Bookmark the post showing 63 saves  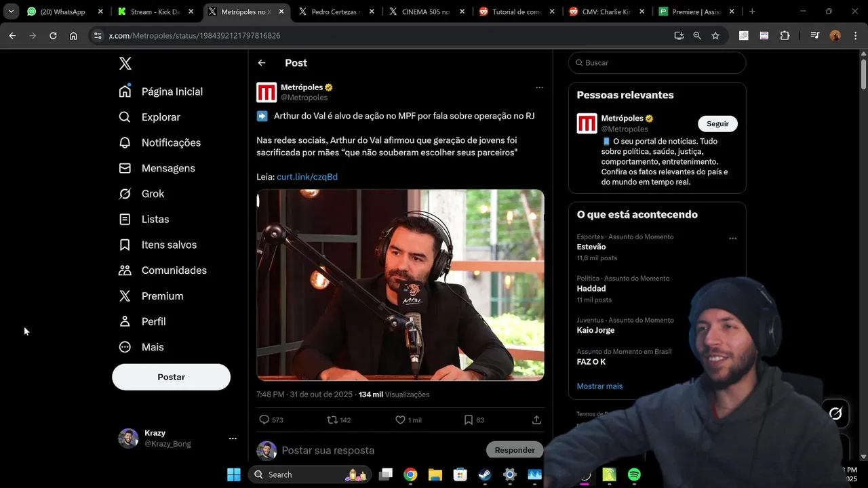pos(468,420)
